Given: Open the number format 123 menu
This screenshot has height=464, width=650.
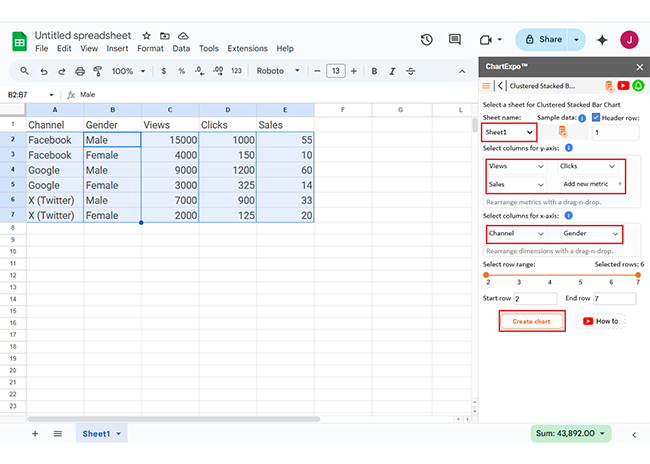Looking at the screenshot, I should point(236,71).
